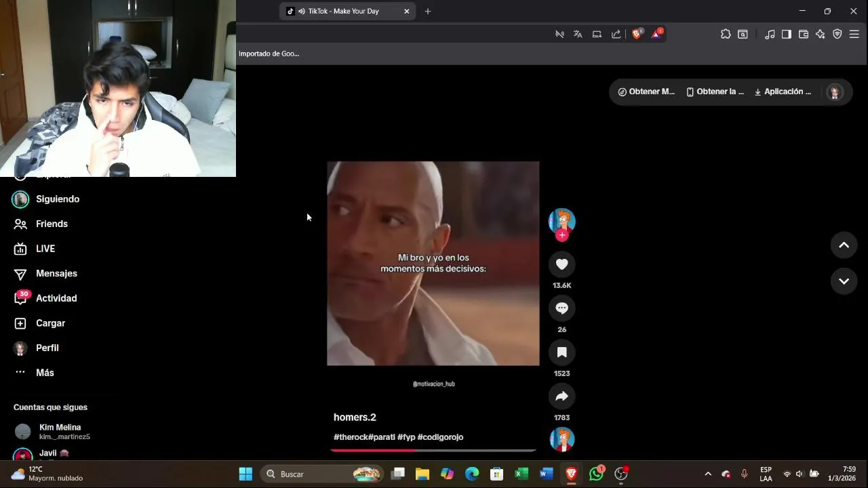Open the #codigorojo hashtag
Image resolution: width=868 pixels, height=488 pixels.
pyautogui.click(x=441, y=437)
